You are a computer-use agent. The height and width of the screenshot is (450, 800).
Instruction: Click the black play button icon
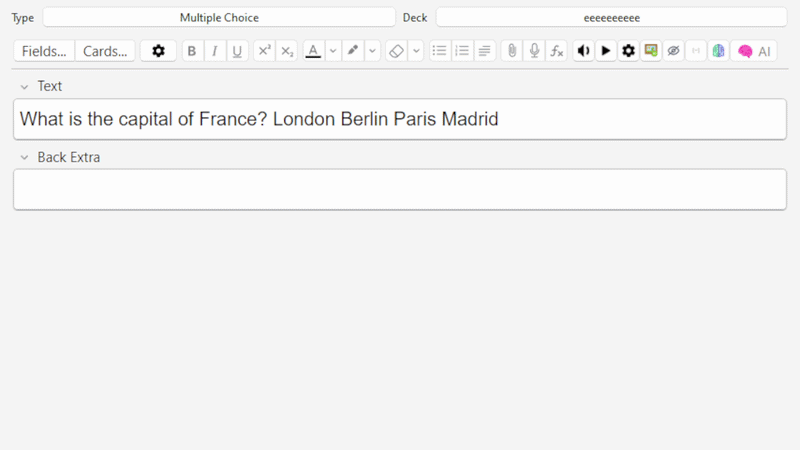(x=606, y=51)
